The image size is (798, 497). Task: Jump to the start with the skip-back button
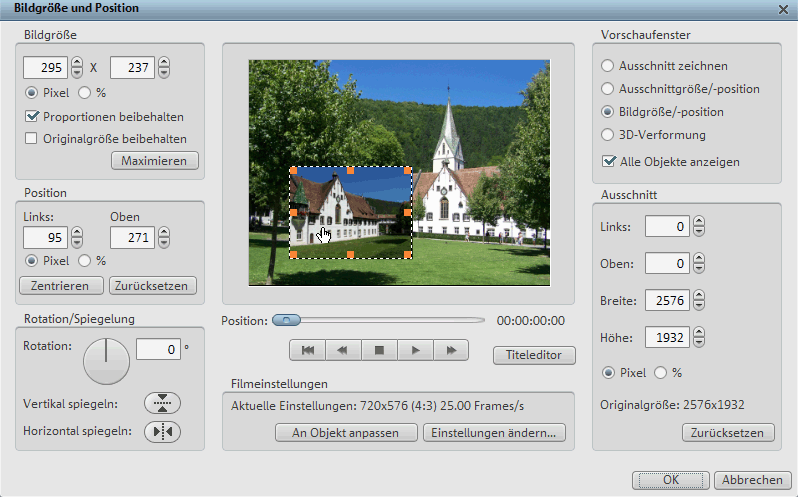click(x=307, y=350)
